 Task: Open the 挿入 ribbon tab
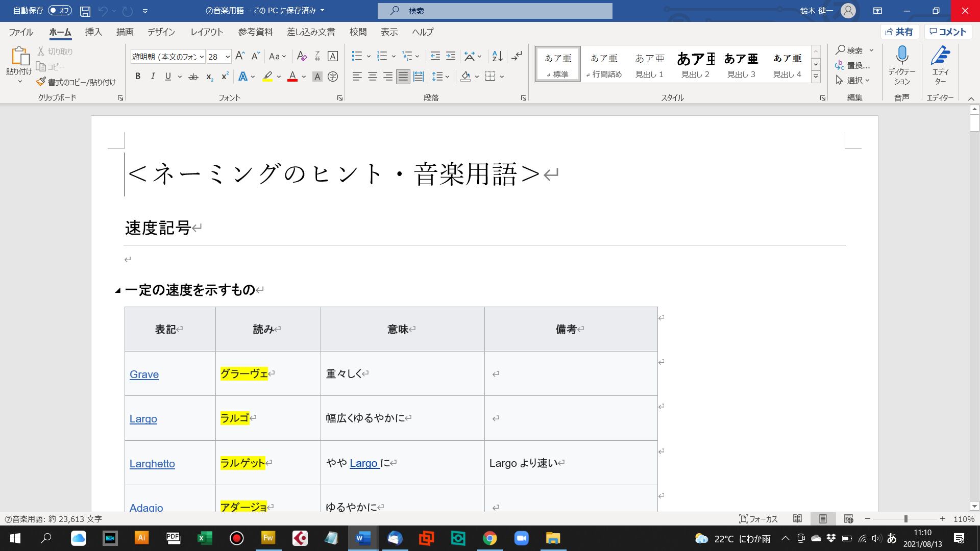(93, 32)
